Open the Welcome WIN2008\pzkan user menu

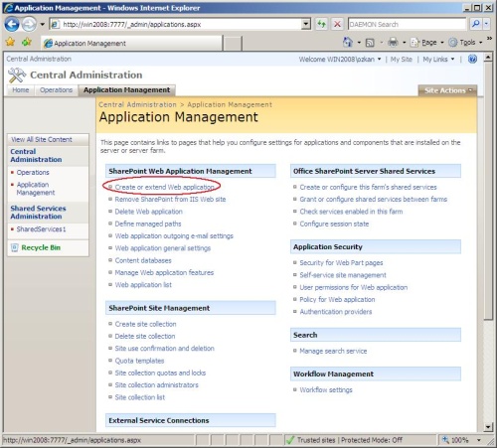[x=340, y=60]
